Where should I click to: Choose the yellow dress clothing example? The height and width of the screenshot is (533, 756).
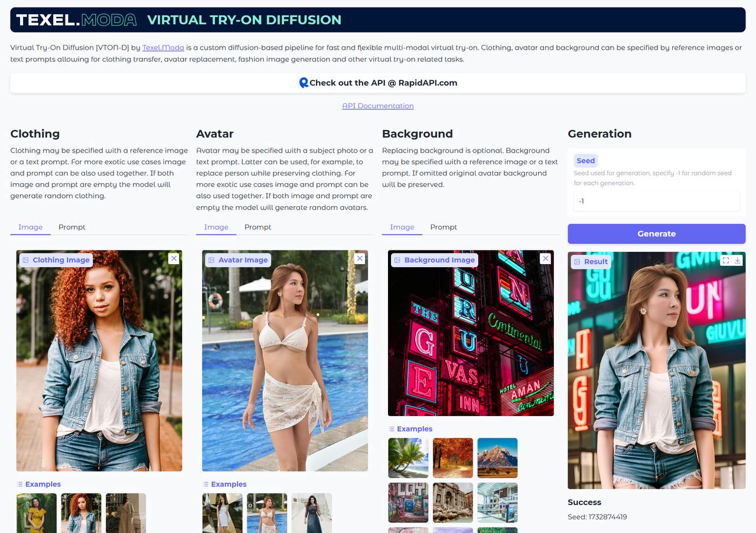point(37,513)
